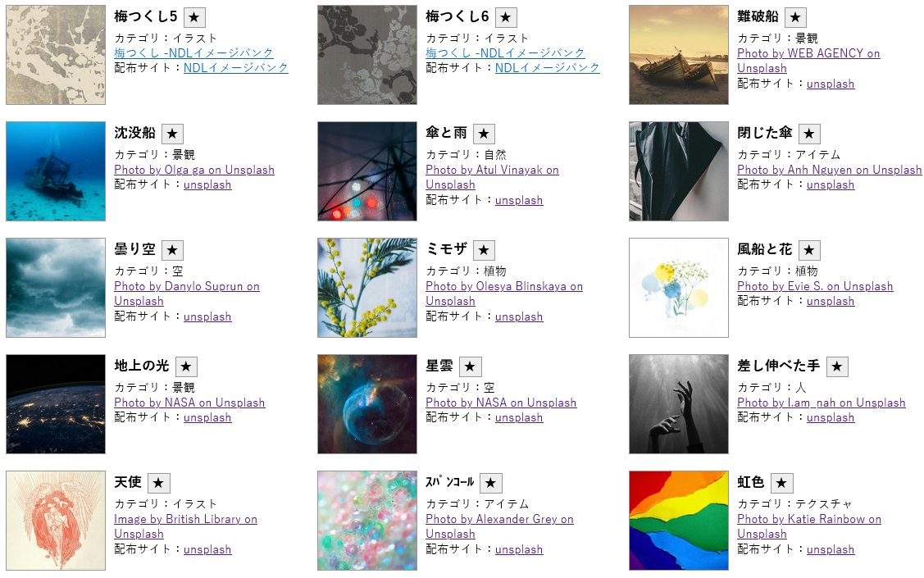Toggle the star beside 沈没船

point(172,134)
